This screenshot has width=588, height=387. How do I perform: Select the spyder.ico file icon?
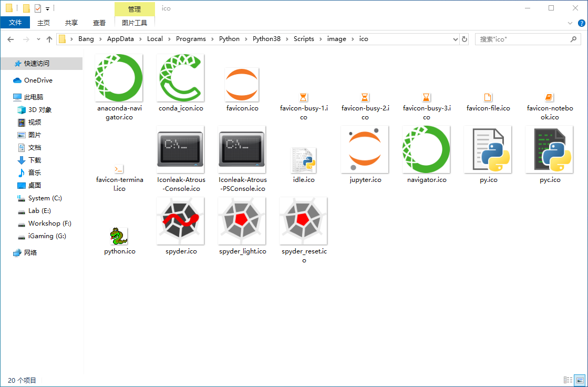coord(180,221)
